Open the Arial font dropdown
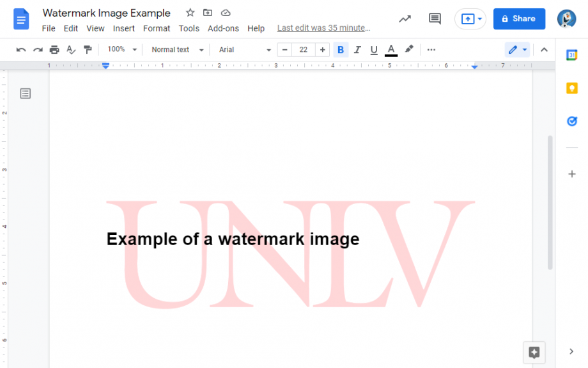The image size is (588, 368). [245, 49]
